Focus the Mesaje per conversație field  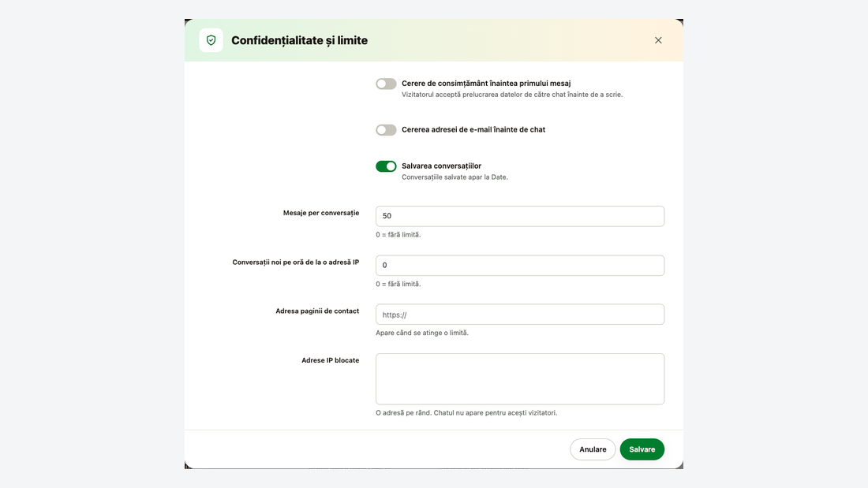point(520,216)
